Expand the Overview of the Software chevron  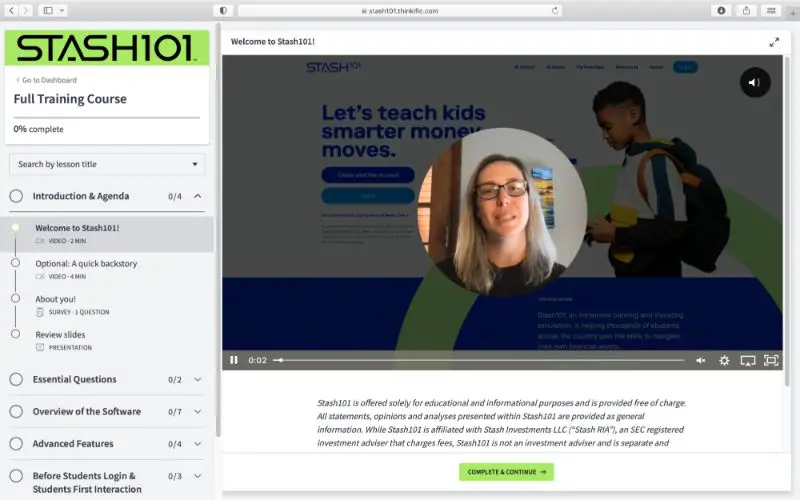point(197,412)
